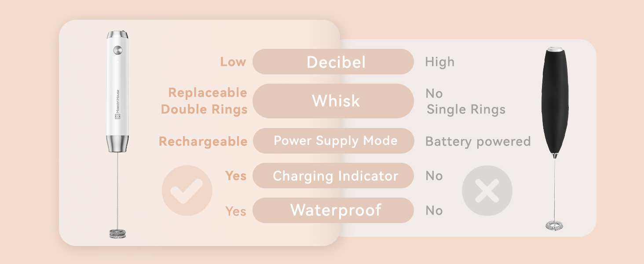Click the "Battery powered" label
The height and width of the screenshot is (264, 644).
coord(478,141)
